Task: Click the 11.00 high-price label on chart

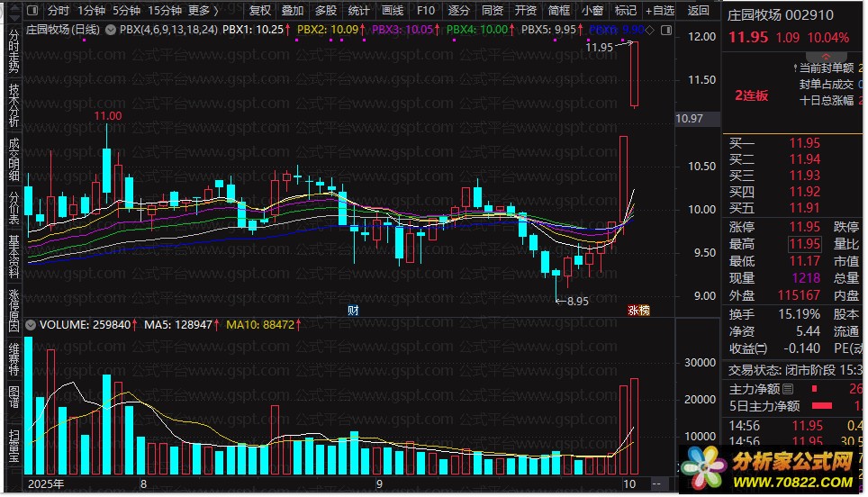Action: pyautogui.click(x=108, y=115)
